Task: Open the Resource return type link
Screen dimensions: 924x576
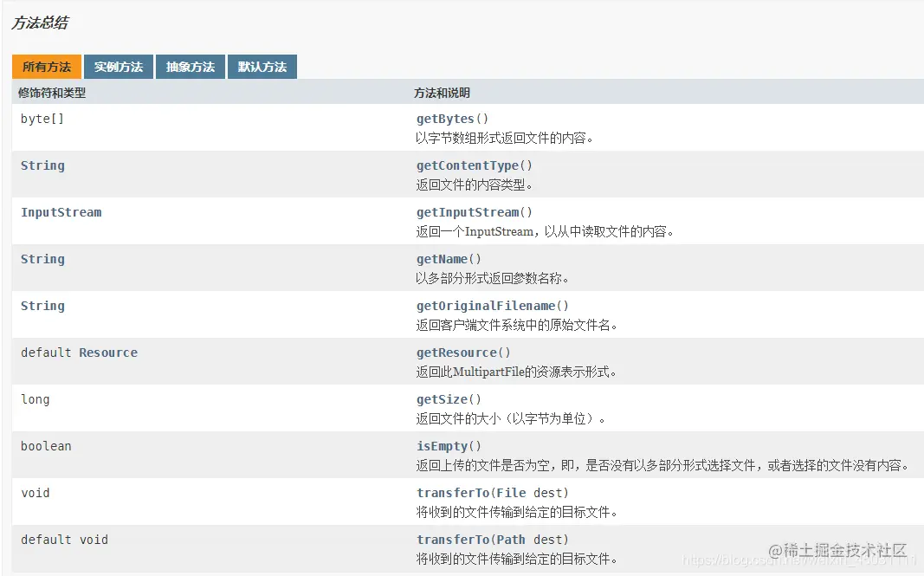Action: coord(108,353)
